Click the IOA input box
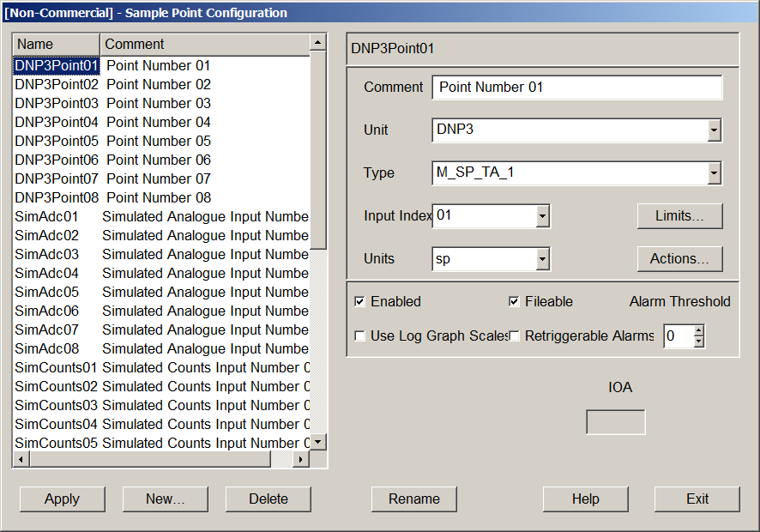Screen dimensions: 760x532 click(616, 422)
